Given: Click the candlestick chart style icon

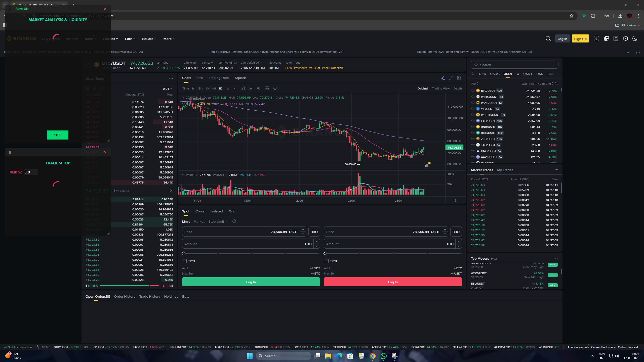Looking at the screenshot, I should pyautogui.click(x=259, y=88).
